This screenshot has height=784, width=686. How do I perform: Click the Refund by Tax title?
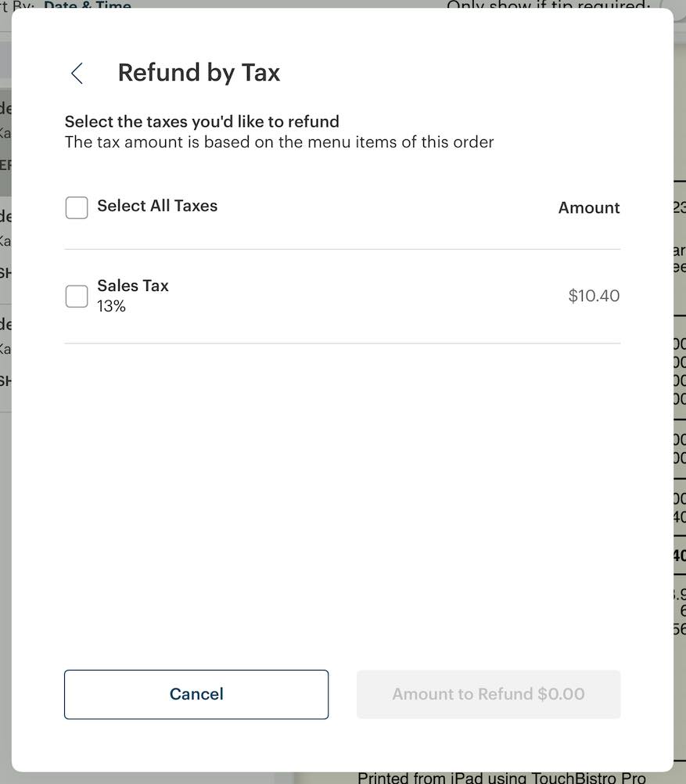[199, 73]
